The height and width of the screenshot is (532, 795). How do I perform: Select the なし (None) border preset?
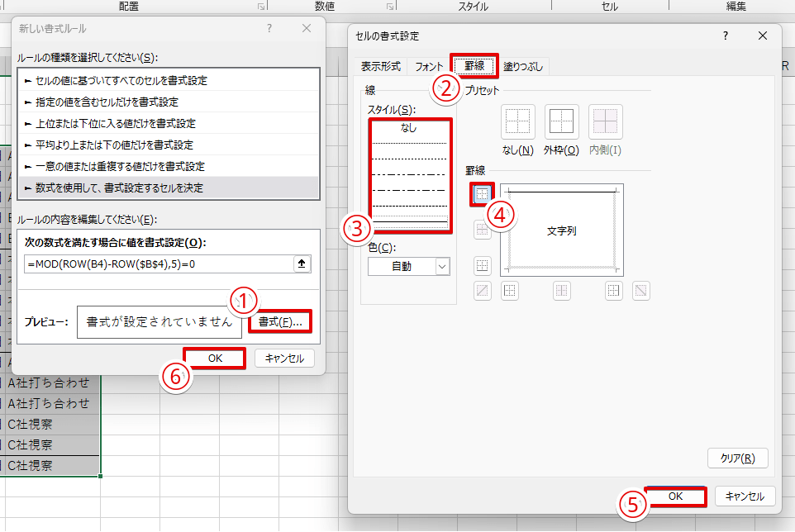[517, 121]
